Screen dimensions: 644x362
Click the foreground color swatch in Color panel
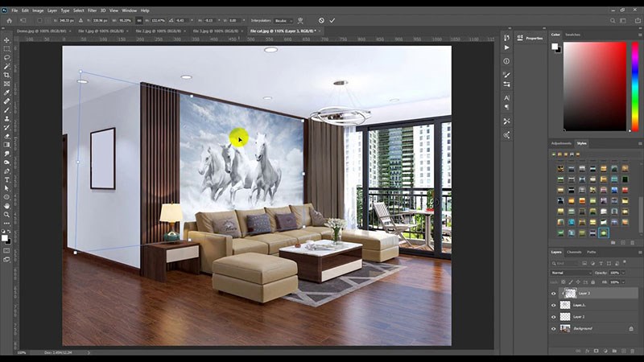click(555, 47)
